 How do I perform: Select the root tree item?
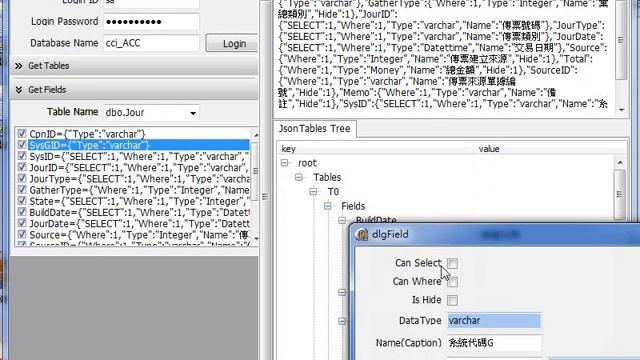[x=307, y=163]
